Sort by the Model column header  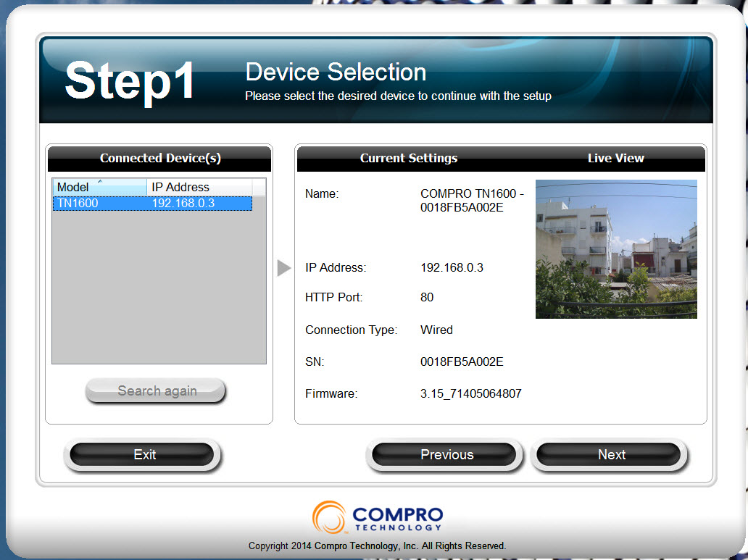point(100,187)
